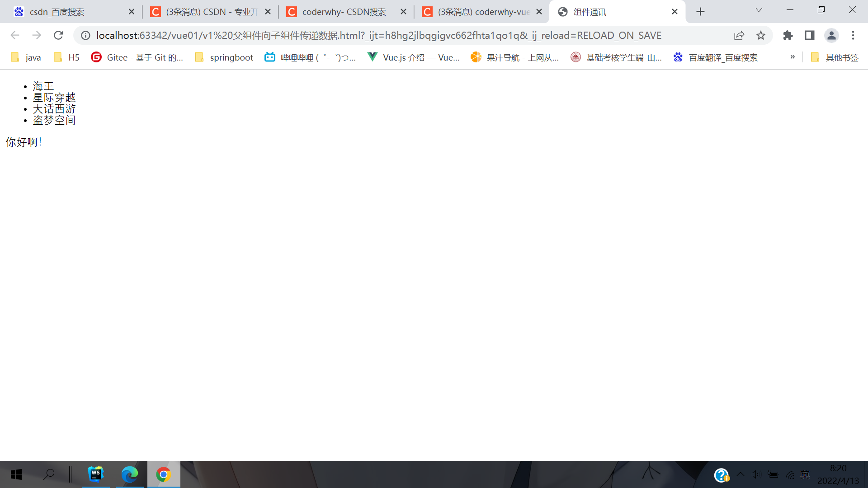
Task: Open Microsoft Edge from taskbar
Action: [x=130, y=474]
